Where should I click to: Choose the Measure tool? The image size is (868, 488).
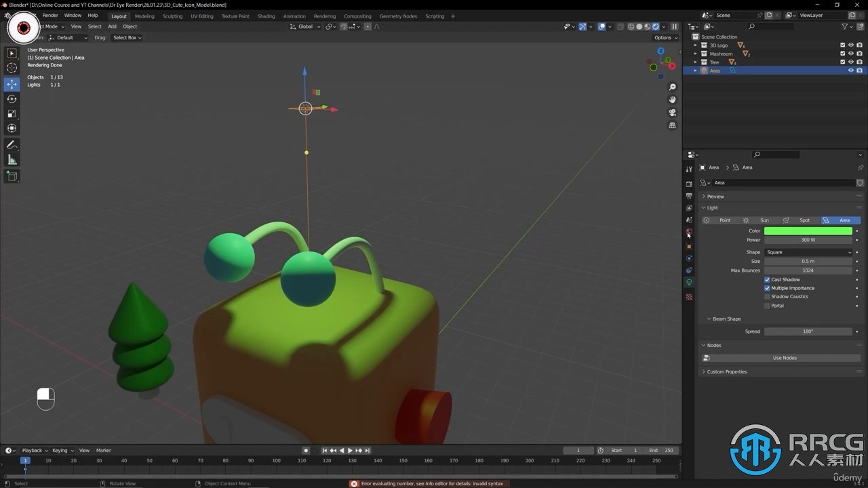click(12, 160)
